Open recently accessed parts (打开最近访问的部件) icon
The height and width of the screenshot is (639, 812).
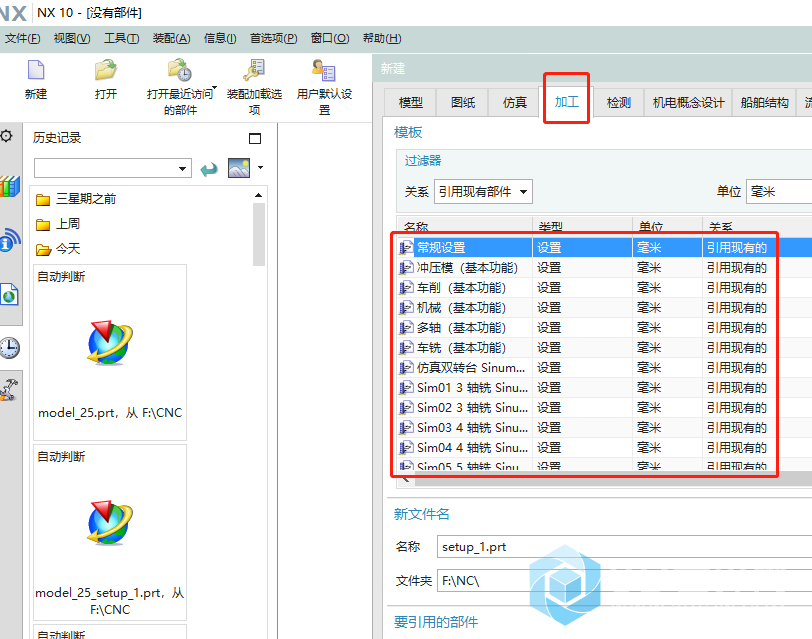[180, 70]
